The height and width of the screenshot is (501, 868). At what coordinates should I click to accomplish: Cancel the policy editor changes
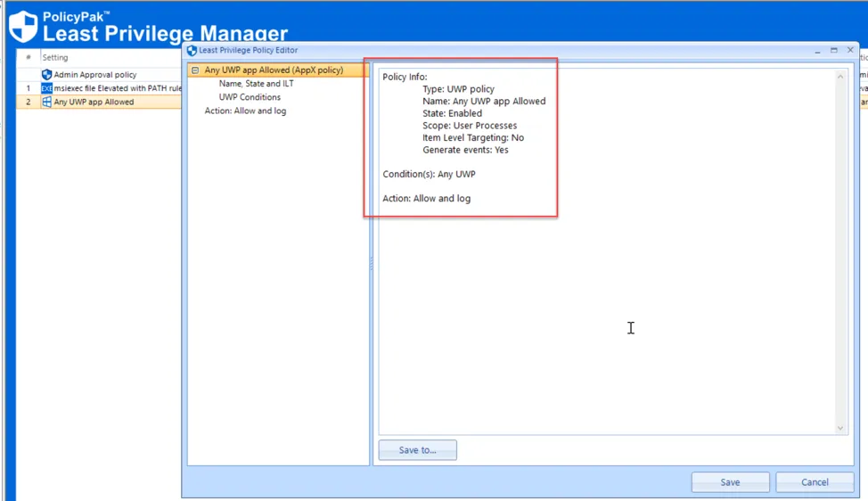click(x=815, y=482)
